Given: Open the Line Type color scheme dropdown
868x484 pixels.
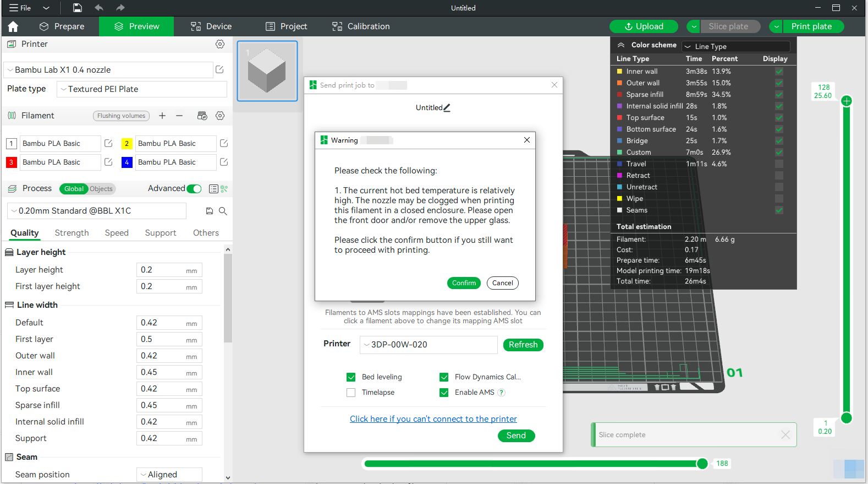Looking at the screenshot, I should coord(736,47).
